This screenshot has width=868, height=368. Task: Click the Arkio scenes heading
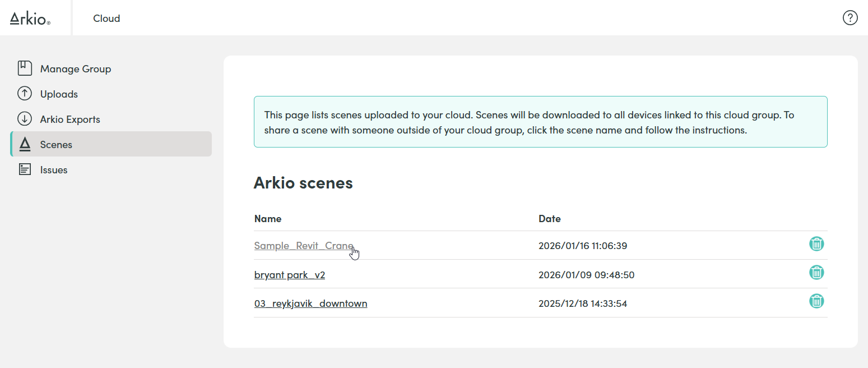point(303,183)
